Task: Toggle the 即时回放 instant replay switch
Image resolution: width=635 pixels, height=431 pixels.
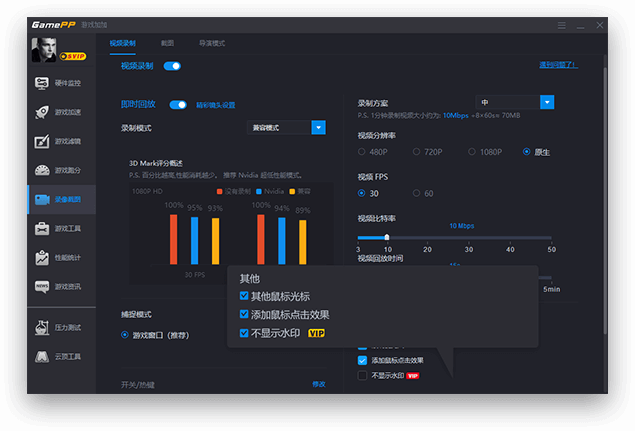Action: click(x=178, y=104)
